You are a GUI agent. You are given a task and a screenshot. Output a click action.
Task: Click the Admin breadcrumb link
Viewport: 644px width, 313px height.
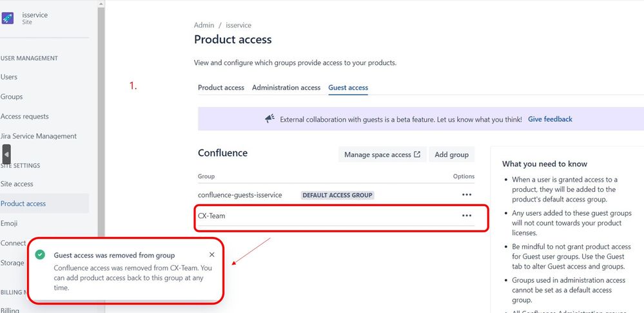(204, 25)
